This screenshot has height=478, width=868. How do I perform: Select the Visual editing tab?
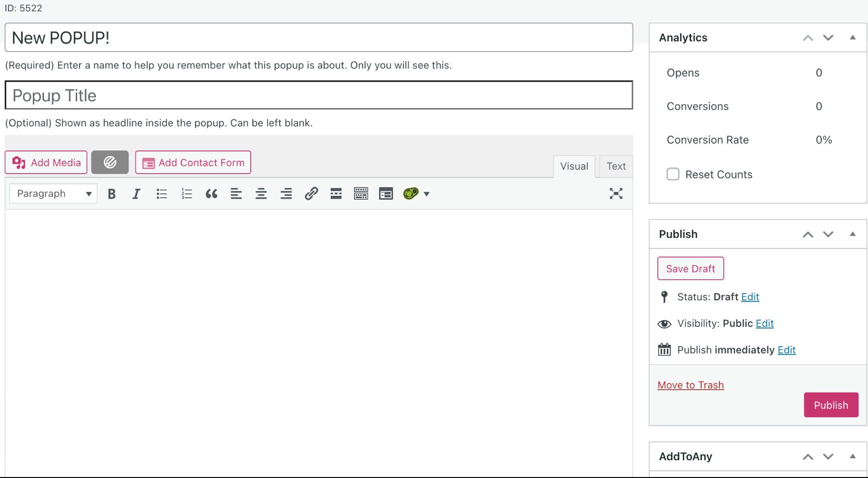574,166
